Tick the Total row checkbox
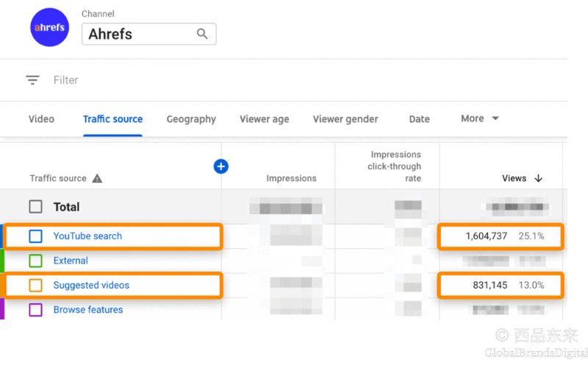This screenshot has height=368, width=588. [x=35, y=207]
